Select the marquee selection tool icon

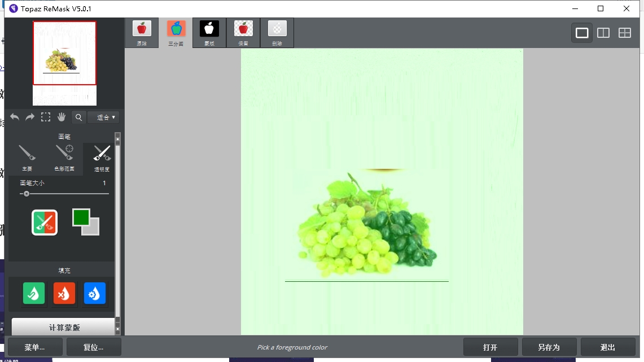coord(46,117)
